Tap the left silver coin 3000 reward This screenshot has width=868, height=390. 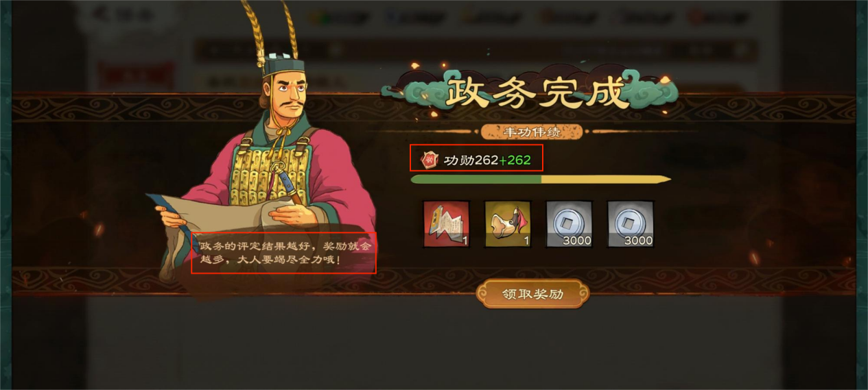click(x=569, y=224)
